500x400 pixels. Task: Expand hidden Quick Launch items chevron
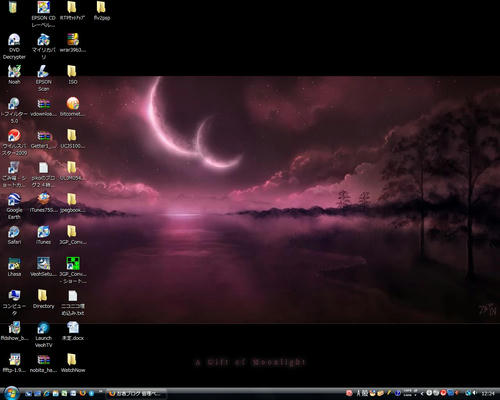click(100, 391)
